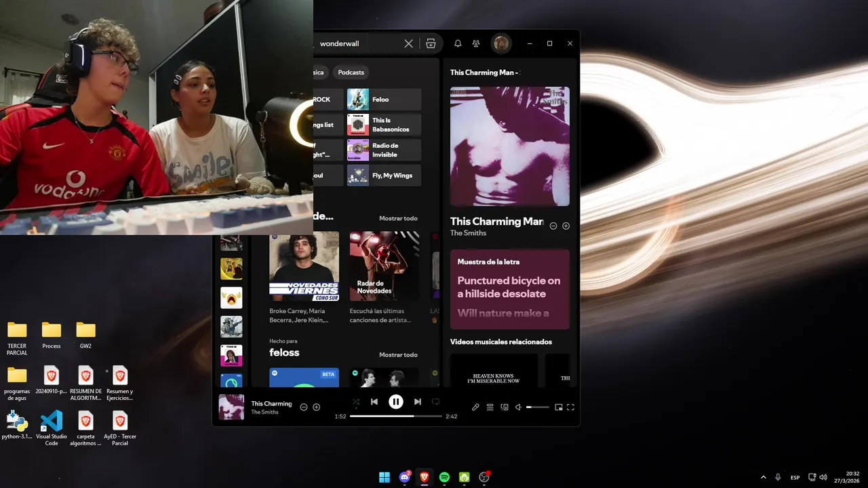This screenshot has width=868, height=488.
Task: Open the Browse icon beside search
Action: 431,43
